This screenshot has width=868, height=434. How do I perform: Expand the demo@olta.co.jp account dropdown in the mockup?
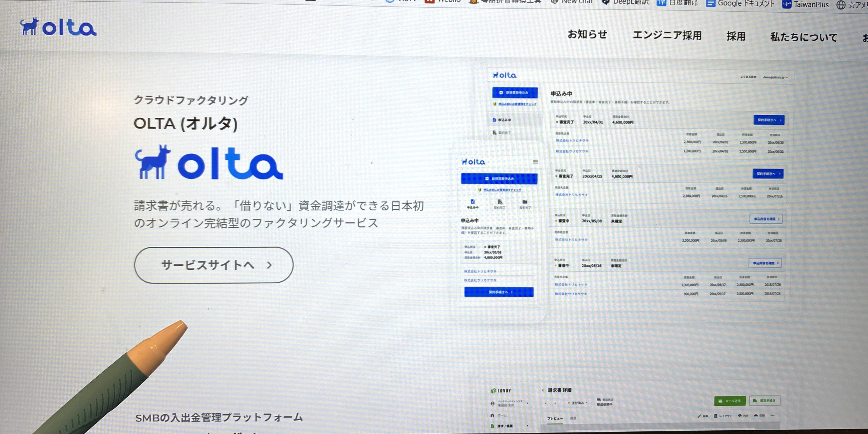775,77
